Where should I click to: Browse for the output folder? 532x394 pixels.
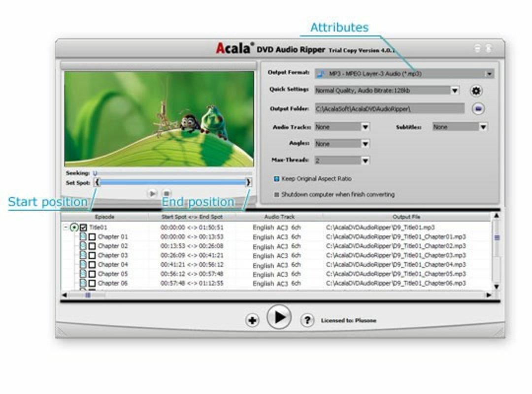(x=478, y=108)
